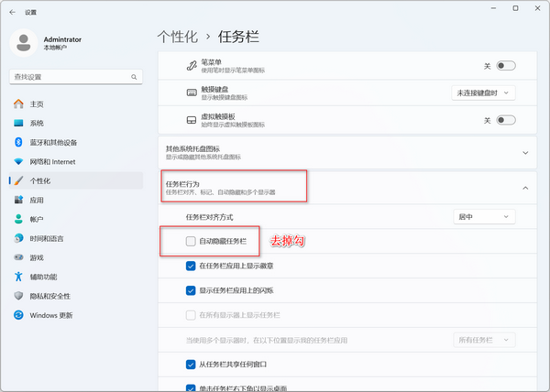Click the pen icon beside 笔菜单

[x=192, y=66]
